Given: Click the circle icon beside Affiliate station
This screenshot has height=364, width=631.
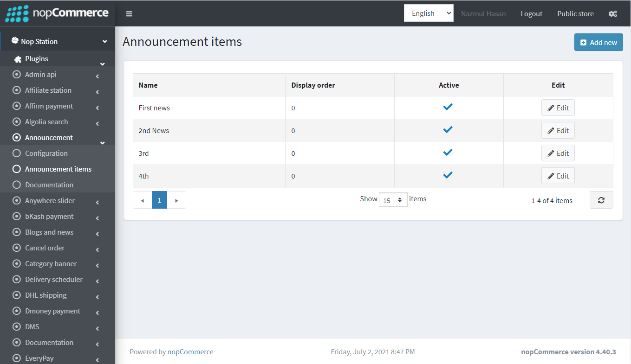Looking at the screenshot, I should [x=17, y=90].
